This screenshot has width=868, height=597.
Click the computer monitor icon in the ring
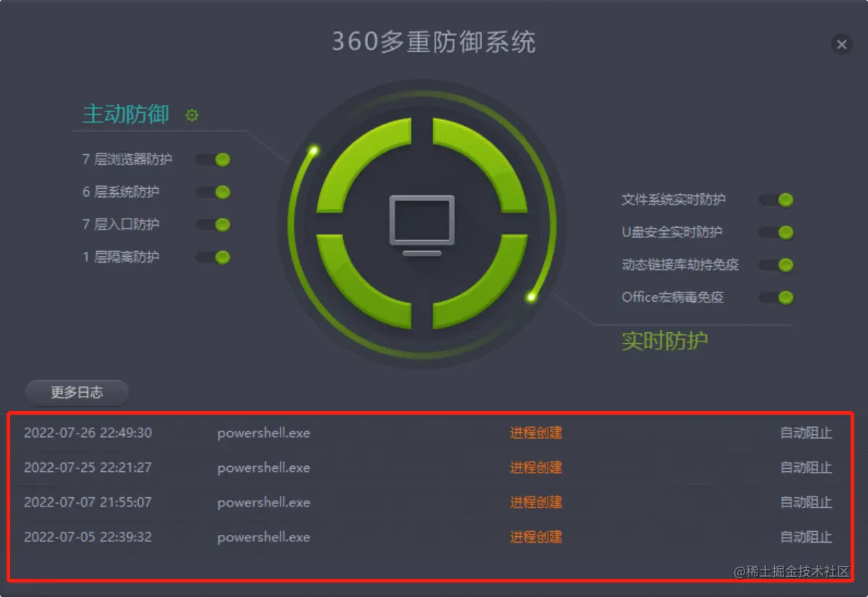coord(422,225)
